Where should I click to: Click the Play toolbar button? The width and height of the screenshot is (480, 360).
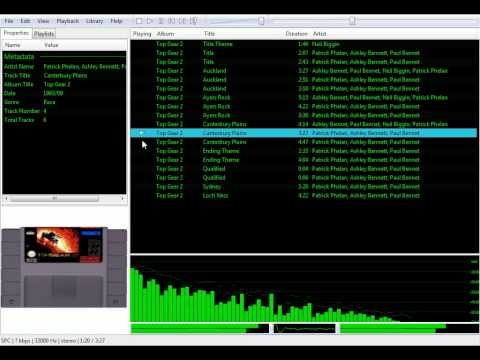pyautogui.click(x=150, y=21)
